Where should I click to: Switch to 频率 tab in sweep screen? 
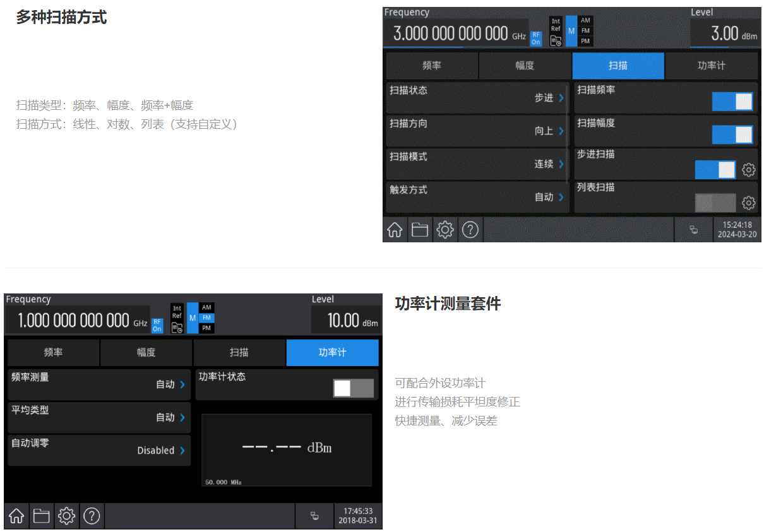pyautogui.click(x=432, y=66)
